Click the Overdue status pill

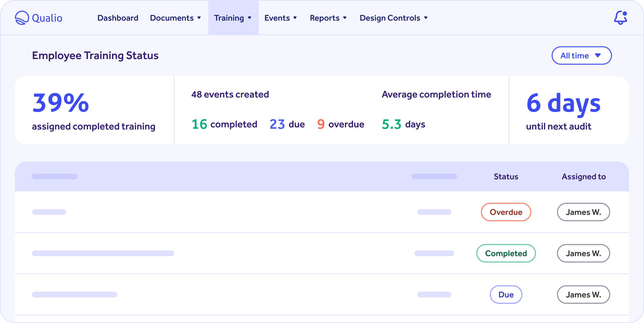pyautogui.click(x=506, y=212)
